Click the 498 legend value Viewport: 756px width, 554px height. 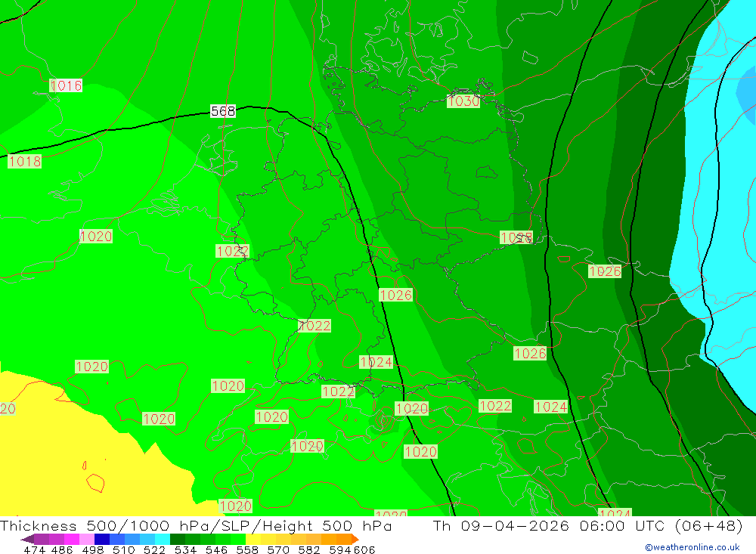pyautogui.click(x=93, y=549)
